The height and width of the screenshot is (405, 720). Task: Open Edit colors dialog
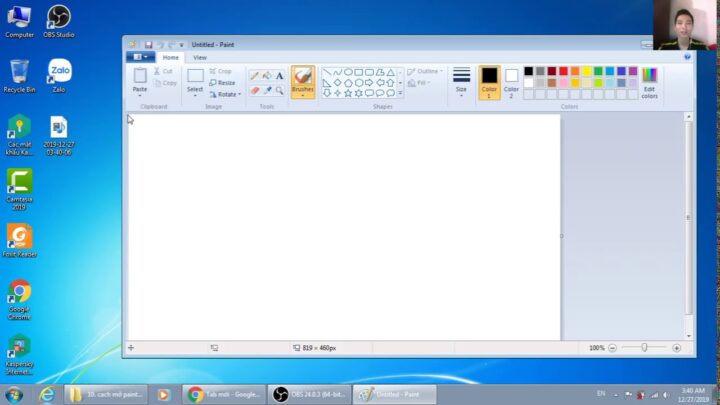point(649,83)
